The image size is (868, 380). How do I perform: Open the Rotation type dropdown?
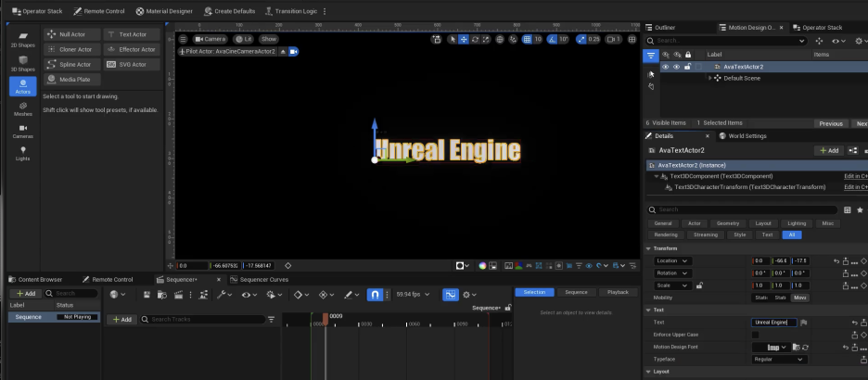point(672,273)
